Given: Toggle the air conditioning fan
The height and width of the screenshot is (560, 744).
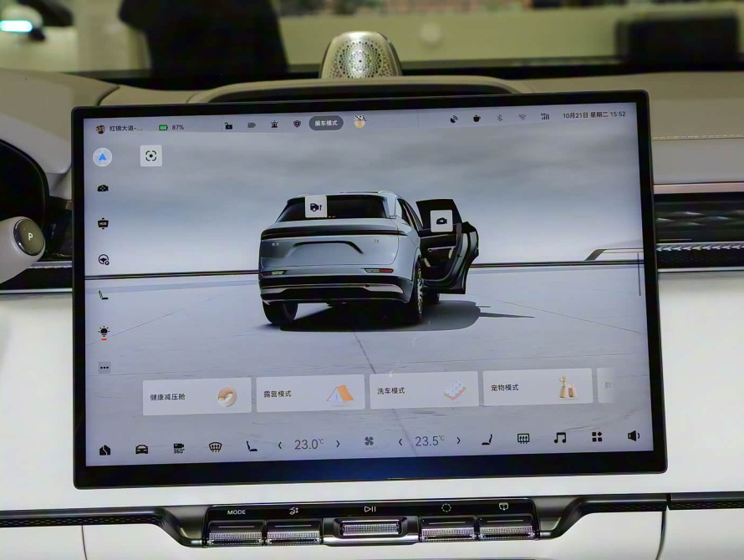Looking at the screenshot, I should [x=369, y=442].
